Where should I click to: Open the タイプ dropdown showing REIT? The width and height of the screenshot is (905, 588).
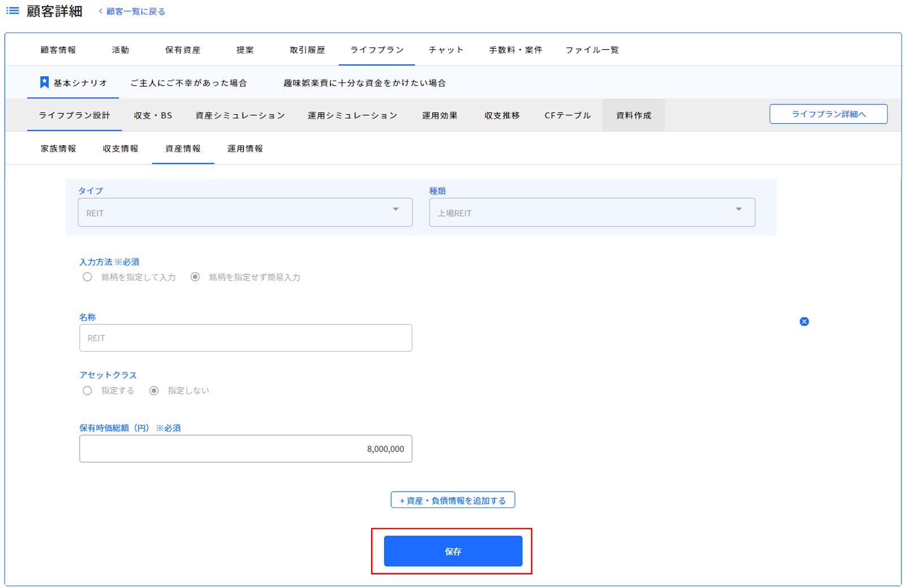pos(245,213)
